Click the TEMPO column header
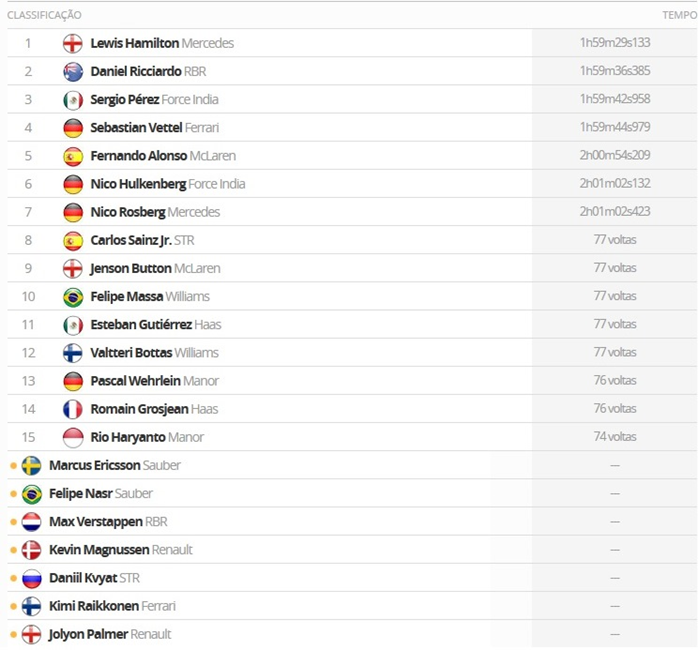 (x=677, y=15)
